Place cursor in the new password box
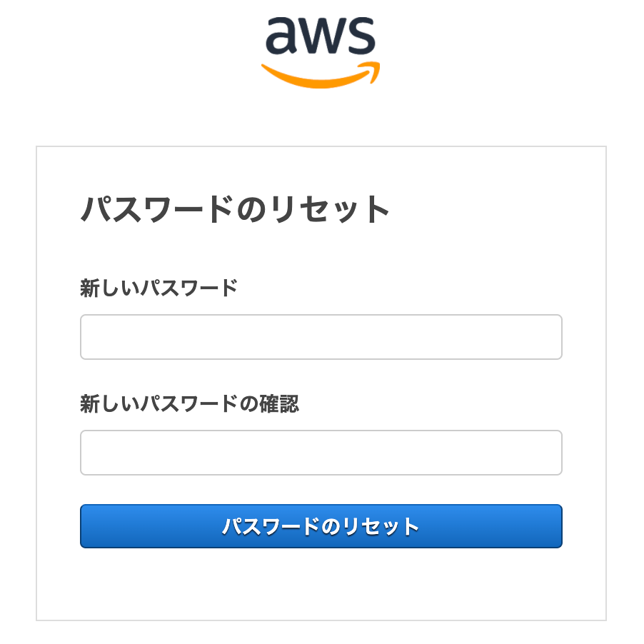 (x=321, y=337)
